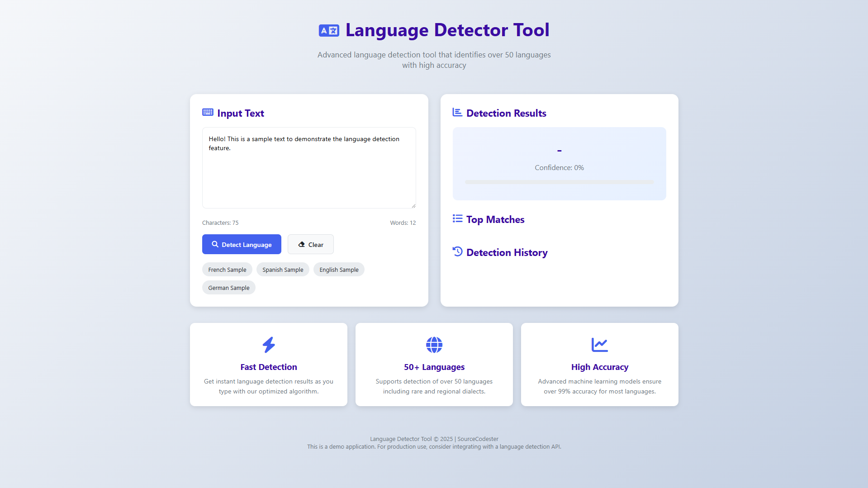
Task: Clear the input text with Clear button
Action: click(310, 244)
